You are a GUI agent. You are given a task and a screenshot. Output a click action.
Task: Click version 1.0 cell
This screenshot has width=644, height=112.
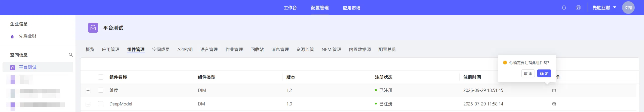[289, 104]
